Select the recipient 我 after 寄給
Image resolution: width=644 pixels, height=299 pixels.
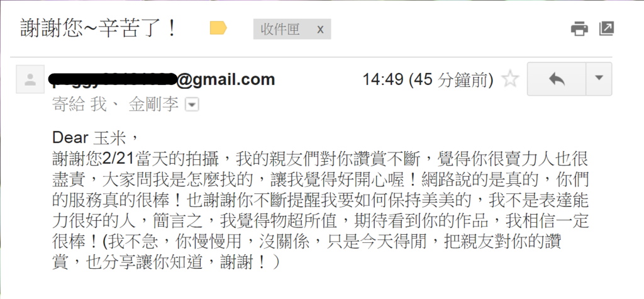[x=98, y=105]
